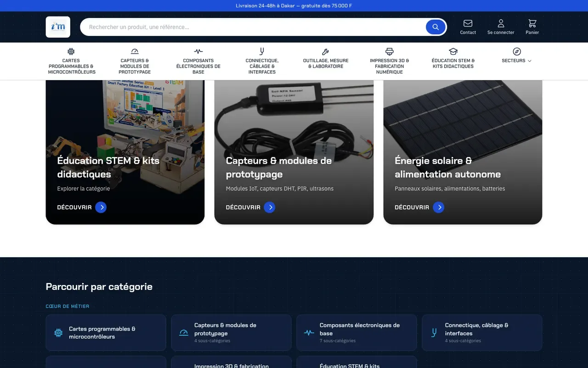The width and height of the screenshot is (588, 368).
Task: Click 'Panneaux solaires, alimentations, batteries' text
Action: pyautogui.click(x=450, y=189)
